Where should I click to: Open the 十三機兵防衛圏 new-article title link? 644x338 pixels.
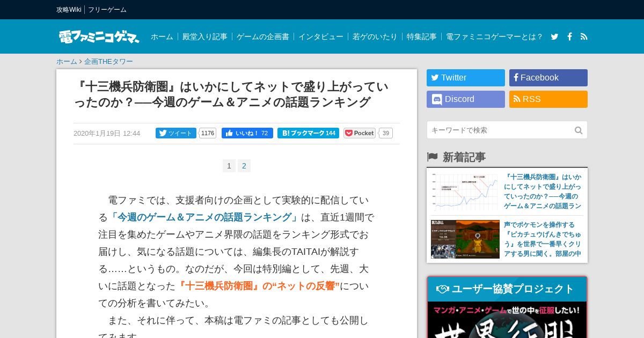point(543,192)
